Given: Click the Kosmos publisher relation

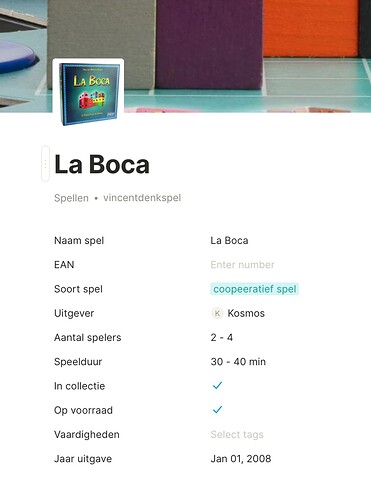Looking at the screenshot, I should [x=238, y=313].
